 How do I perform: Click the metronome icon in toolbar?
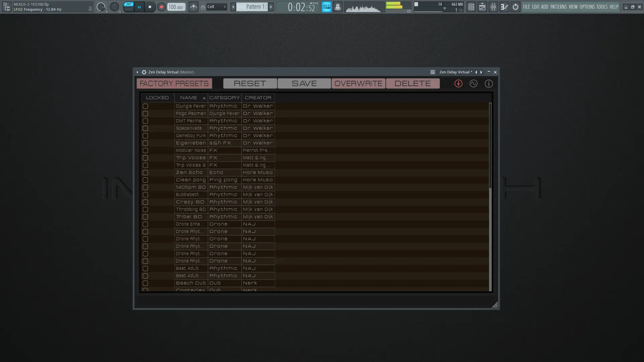coord(193,7)
